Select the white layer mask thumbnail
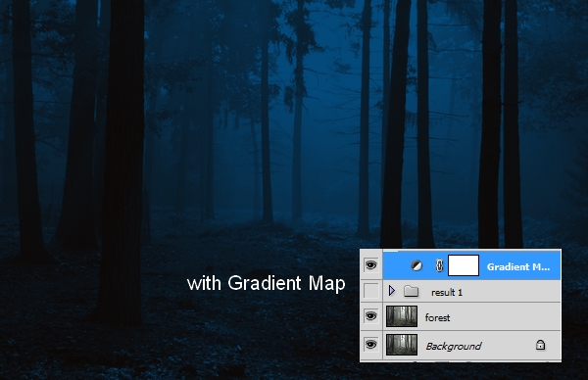Screen dimensions: 588x380 click(464, 265)
